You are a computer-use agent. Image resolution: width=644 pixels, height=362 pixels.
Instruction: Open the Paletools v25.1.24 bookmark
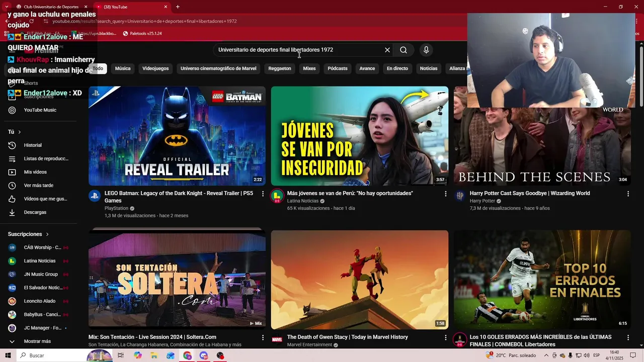[142, 34]
